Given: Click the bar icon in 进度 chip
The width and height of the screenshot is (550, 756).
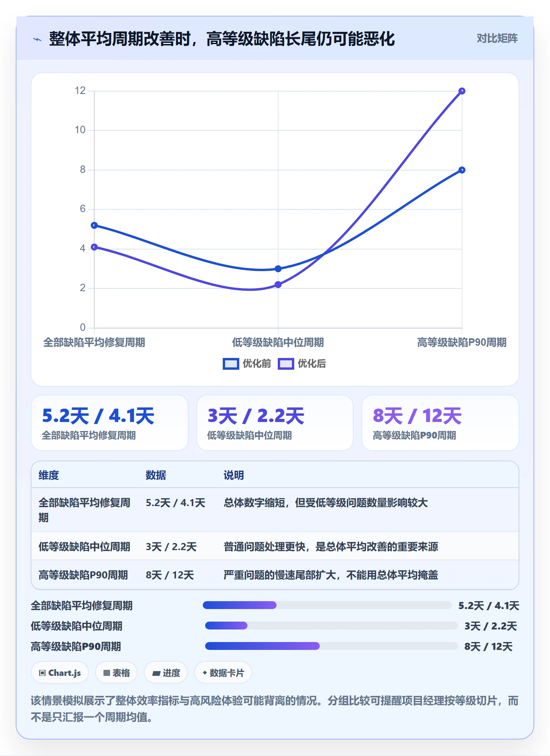Looking at the screenshot, I should pos(156,673).
